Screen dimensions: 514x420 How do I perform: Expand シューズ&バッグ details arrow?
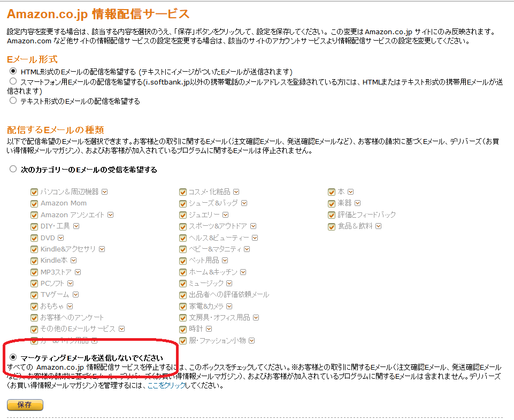pyautogui.click(x=244, y=203)
